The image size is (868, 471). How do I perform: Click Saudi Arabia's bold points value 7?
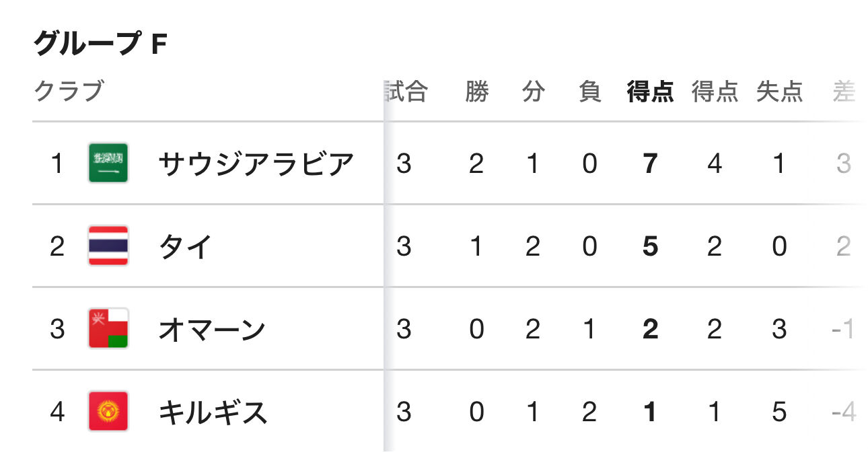(650, 164)
